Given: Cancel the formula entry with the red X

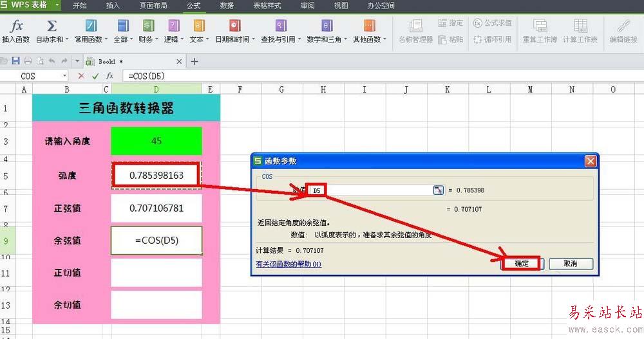Looking at the screenshot, I should (x=81, y=76).
